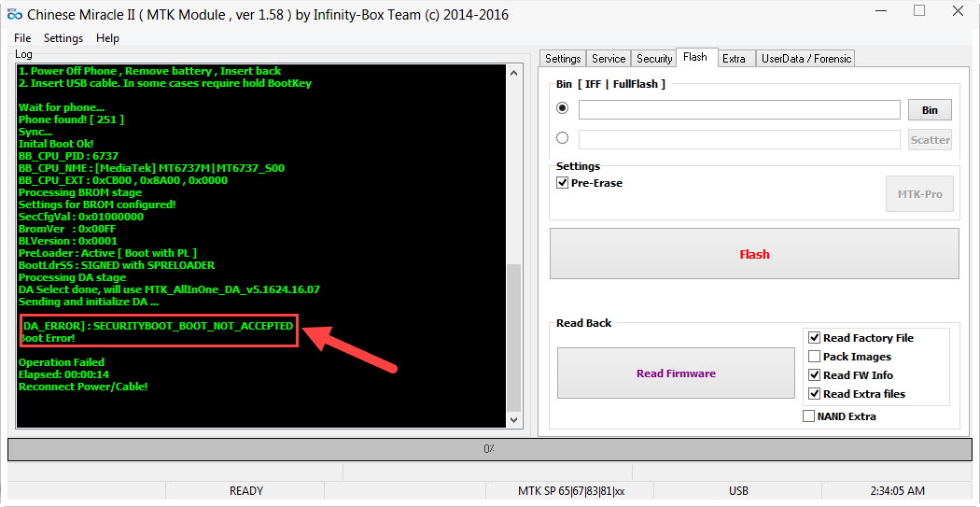Click the MTK SP 65|67|83|81|xx status entry
Viewport: 980px width, 507px height.
tap(571, 491)
